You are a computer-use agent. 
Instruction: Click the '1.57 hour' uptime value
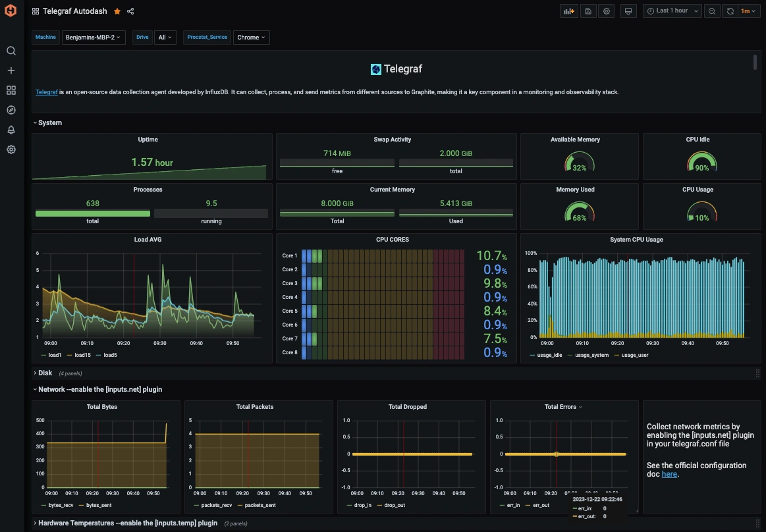coord(152,162)
